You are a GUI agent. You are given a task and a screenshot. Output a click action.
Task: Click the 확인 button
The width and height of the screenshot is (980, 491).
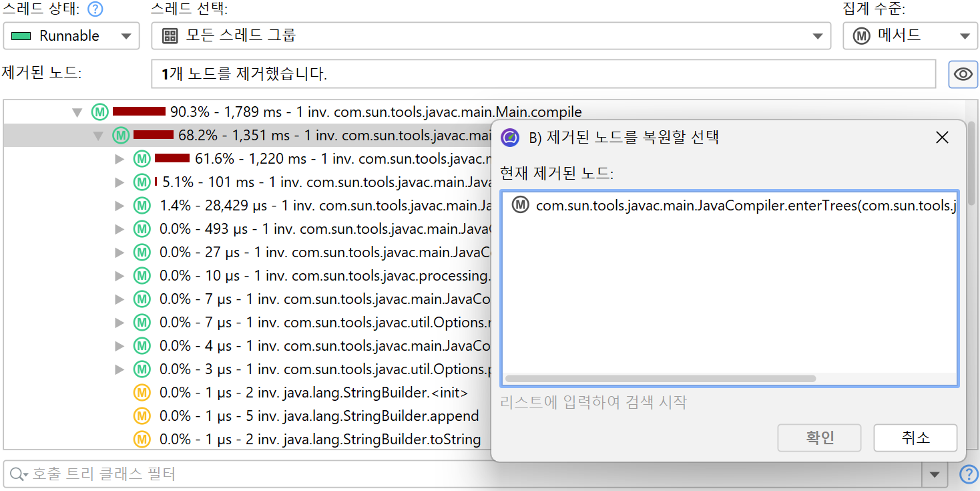pyautogui.click(x=819, y=438)
